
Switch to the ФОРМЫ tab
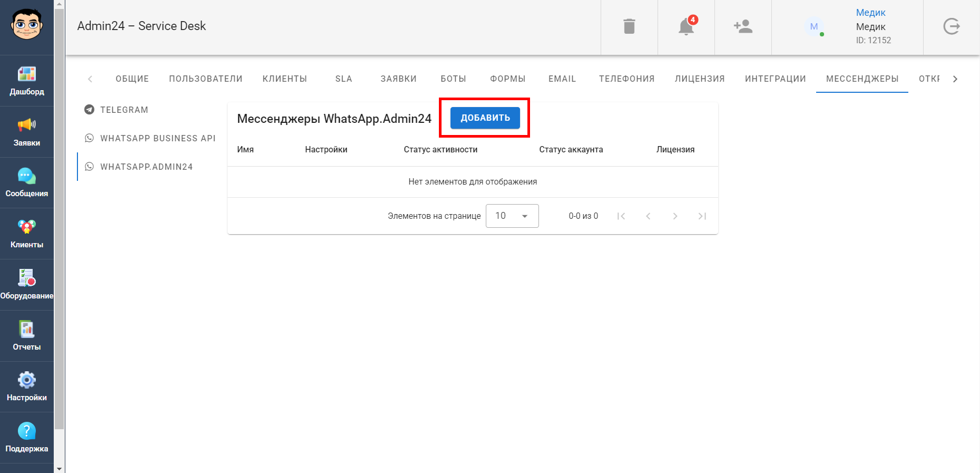click(x=508, y=79)
